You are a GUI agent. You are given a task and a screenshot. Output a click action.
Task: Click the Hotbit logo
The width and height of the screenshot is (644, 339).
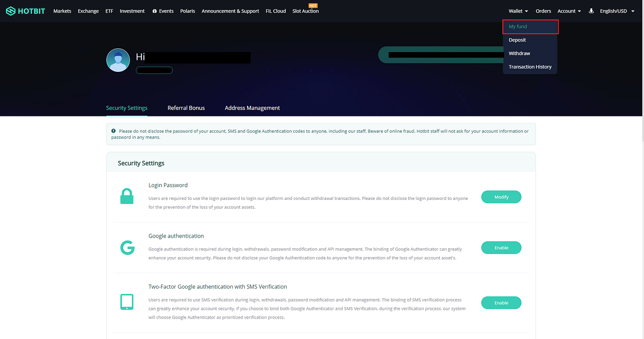pos(25,11)
